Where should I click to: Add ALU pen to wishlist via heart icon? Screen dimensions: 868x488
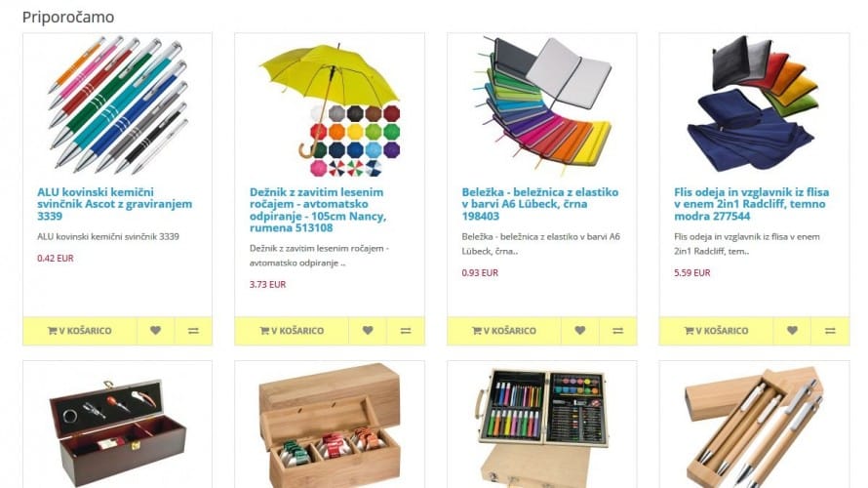(x=155, y=331)
